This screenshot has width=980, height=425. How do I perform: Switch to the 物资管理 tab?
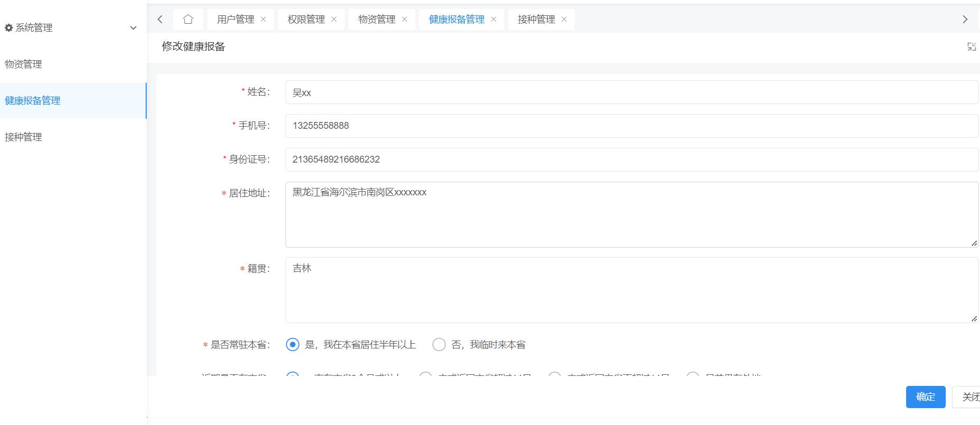tap(377, 20)
